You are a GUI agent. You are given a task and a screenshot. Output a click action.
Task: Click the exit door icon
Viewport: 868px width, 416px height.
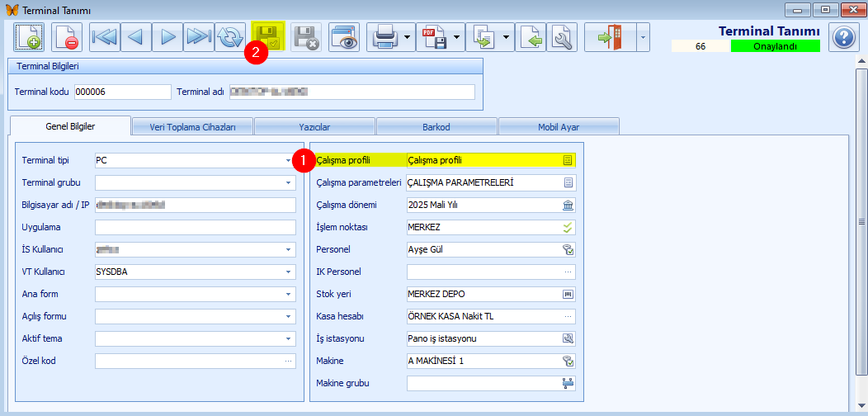pyautogui.click(x=607, y=37)
